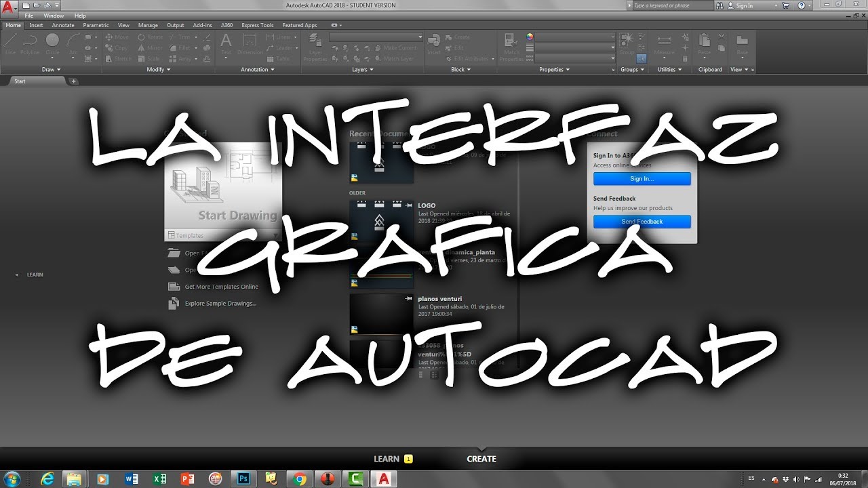Expand the Utilities panel flyout
Screen dimensions: 868x488
[670, 69]
